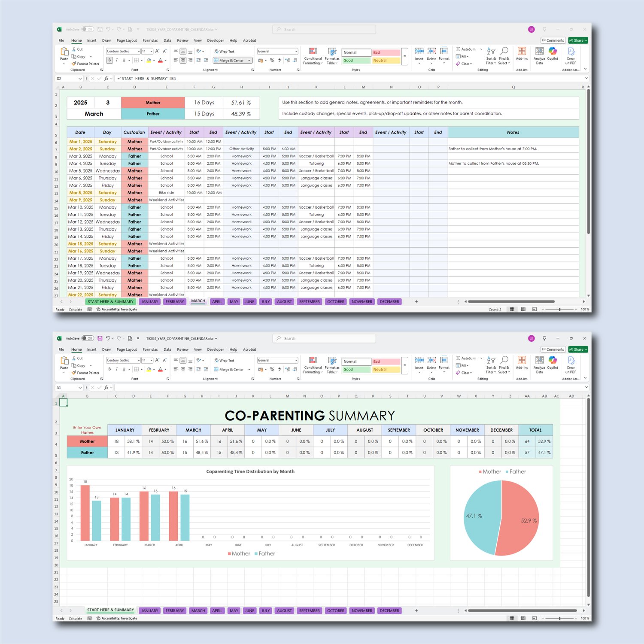Click the Clear eraser in the bottom window

458,373
